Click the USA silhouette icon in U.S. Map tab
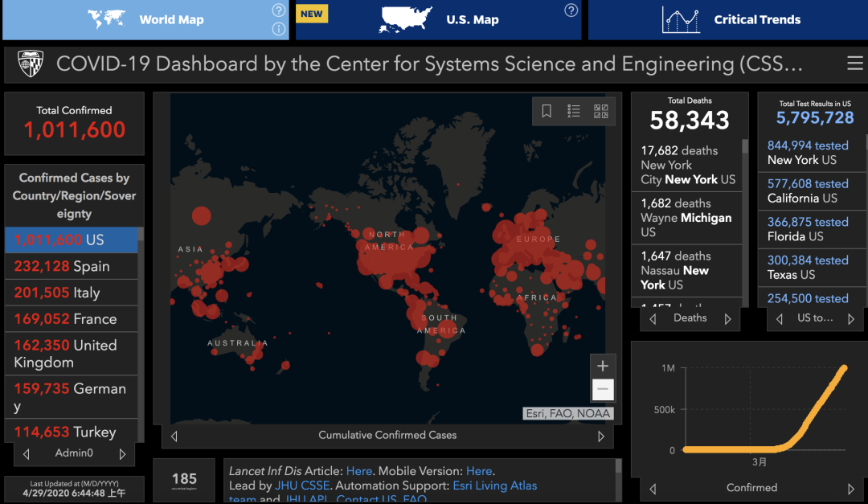This screenshot has width=868, height=504. point(405,19)
